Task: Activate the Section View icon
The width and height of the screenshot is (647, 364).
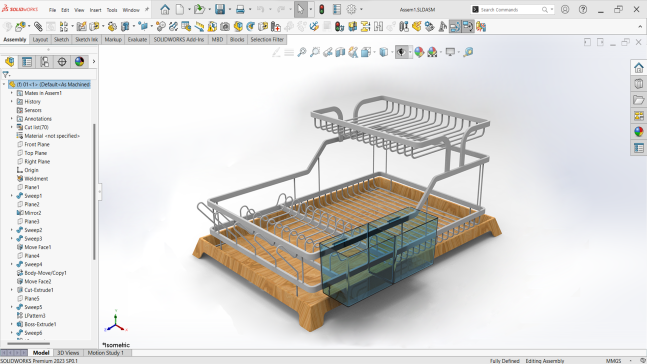Action: coord(340,52)
